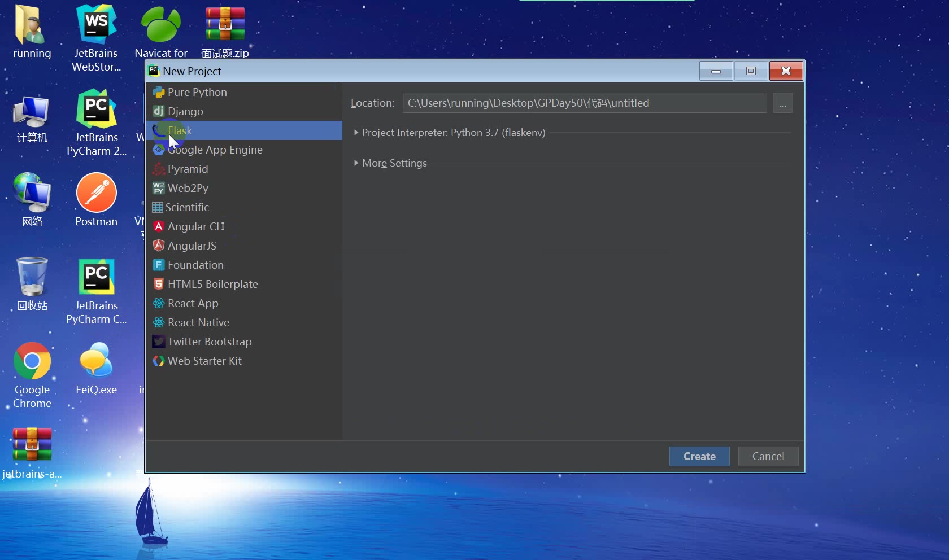Select the Google App Engine icon

[x=159, y=150]
